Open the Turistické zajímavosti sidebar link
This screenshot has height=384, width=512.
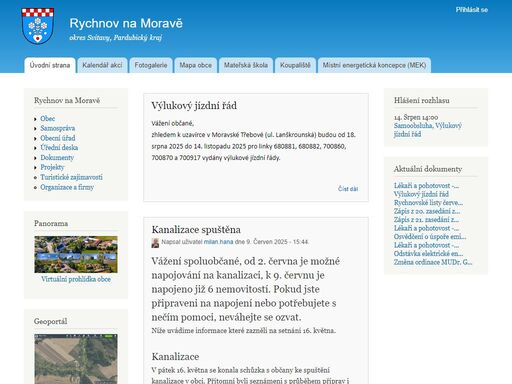pyautogui.click(x=71, y=177)
